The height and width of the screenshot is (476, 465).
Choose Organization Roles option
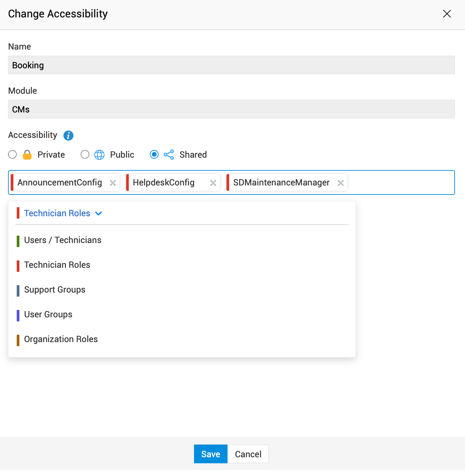(182, 339)
